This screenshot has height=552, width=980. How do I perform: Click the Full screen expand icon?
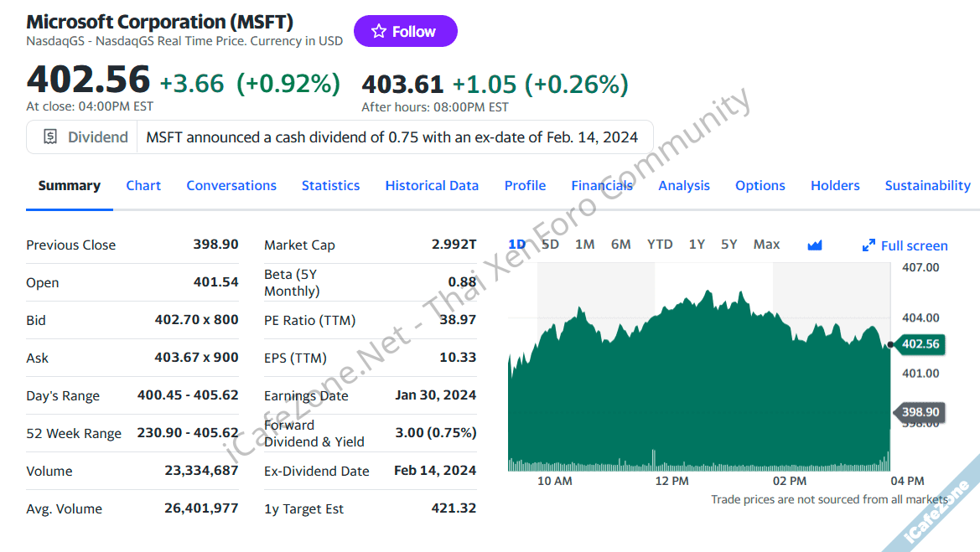click(869, 246)
